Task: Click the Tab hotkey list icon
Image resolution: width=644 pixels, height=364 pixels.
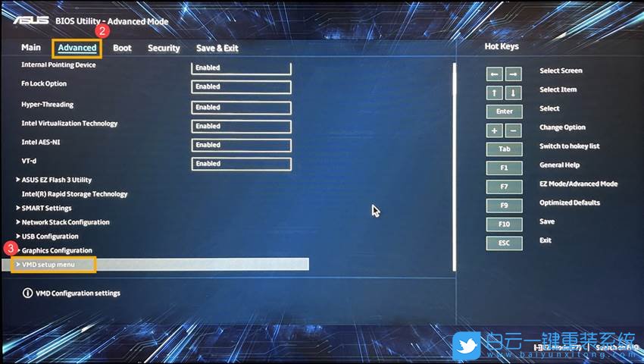Action: pos(504,149)
